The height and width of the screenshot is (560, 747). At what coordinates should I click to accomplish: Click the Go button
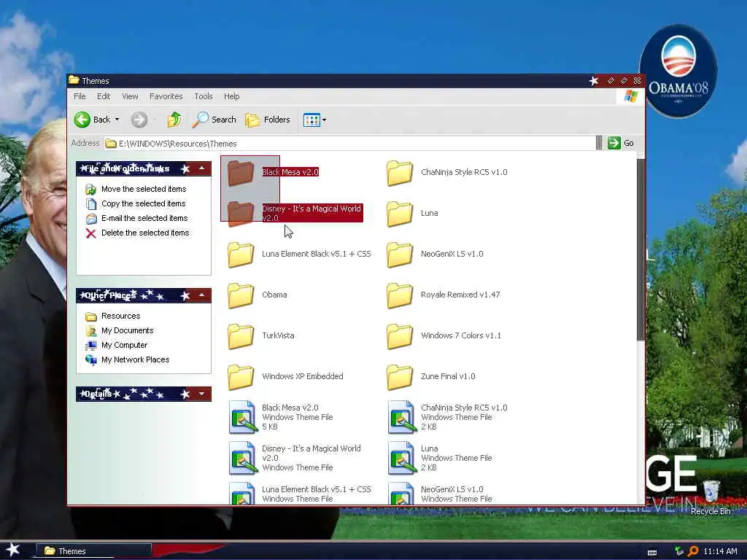621,143
